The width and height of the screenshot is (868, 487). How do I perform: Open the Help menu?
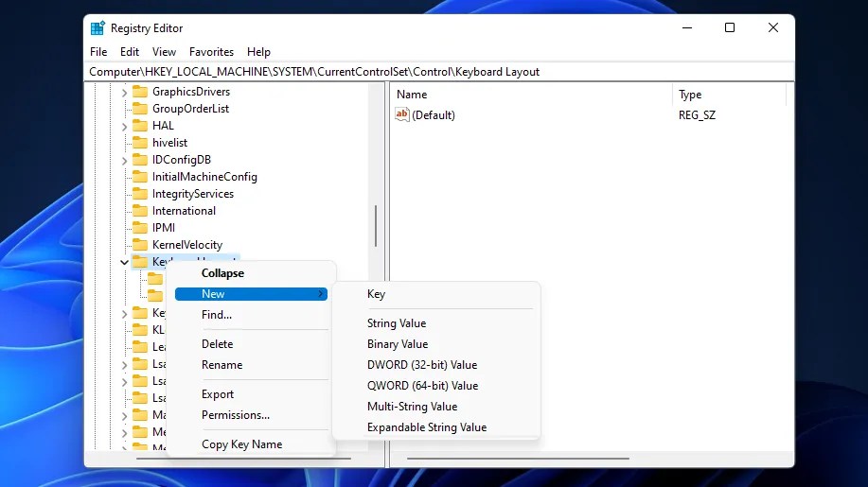[258, 52]
